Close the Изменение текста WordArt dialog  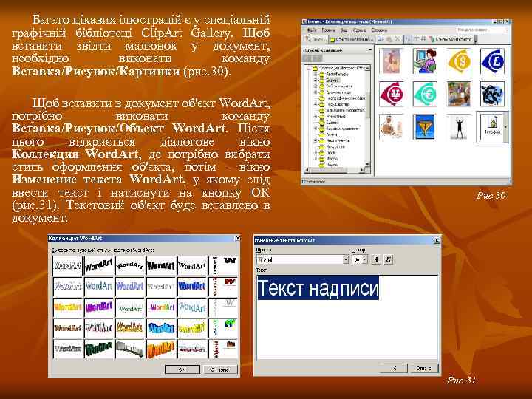pos(437,240)
